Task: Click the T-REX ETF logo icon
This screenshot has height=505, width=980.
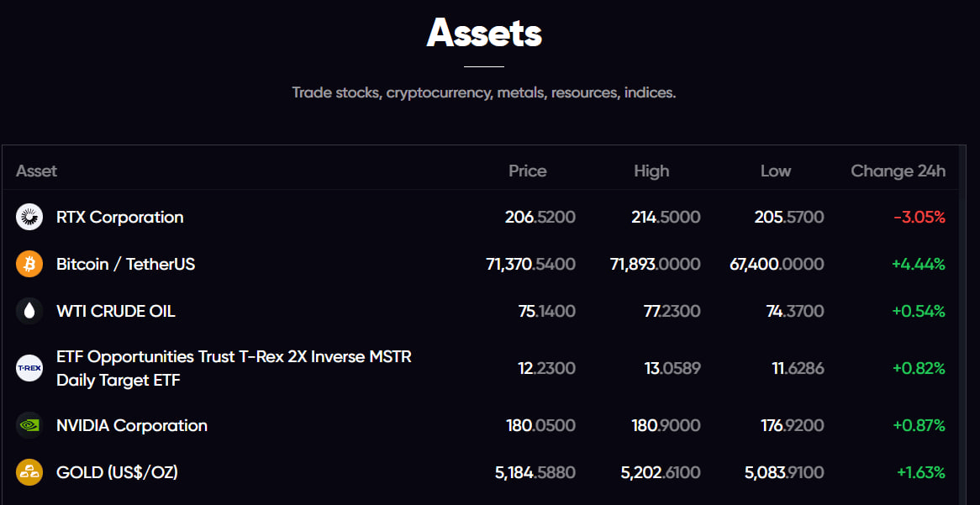Action: 29,368
